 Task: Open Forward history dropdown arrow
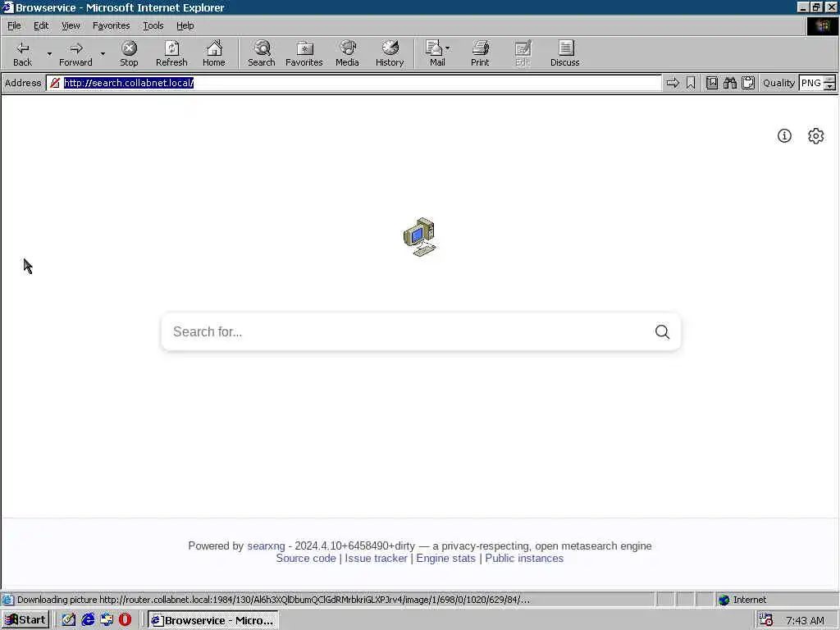point(103,53)
